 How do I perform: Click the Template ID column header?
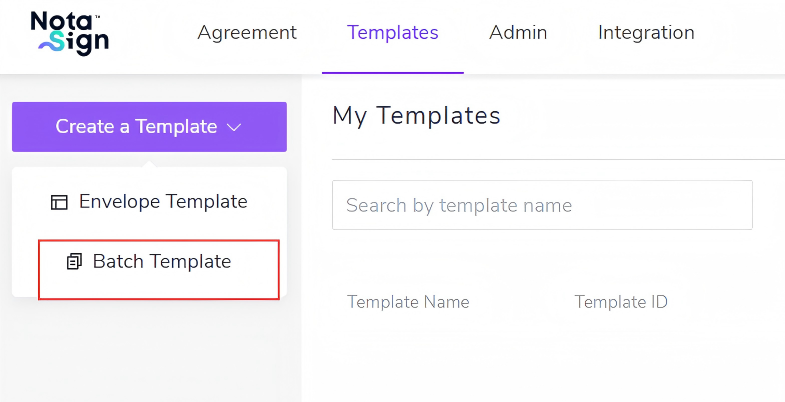pyautogui.click(x=621, y=302)
